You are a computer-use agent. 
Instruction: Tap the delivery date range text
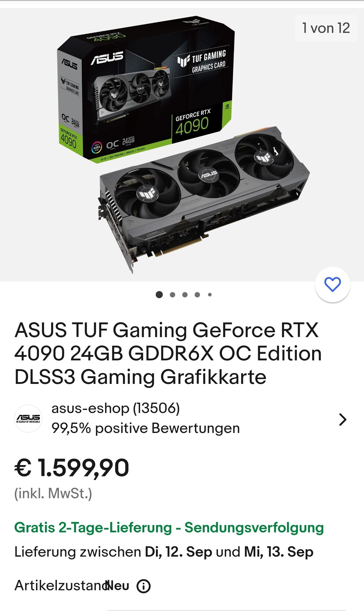(164, 552)
